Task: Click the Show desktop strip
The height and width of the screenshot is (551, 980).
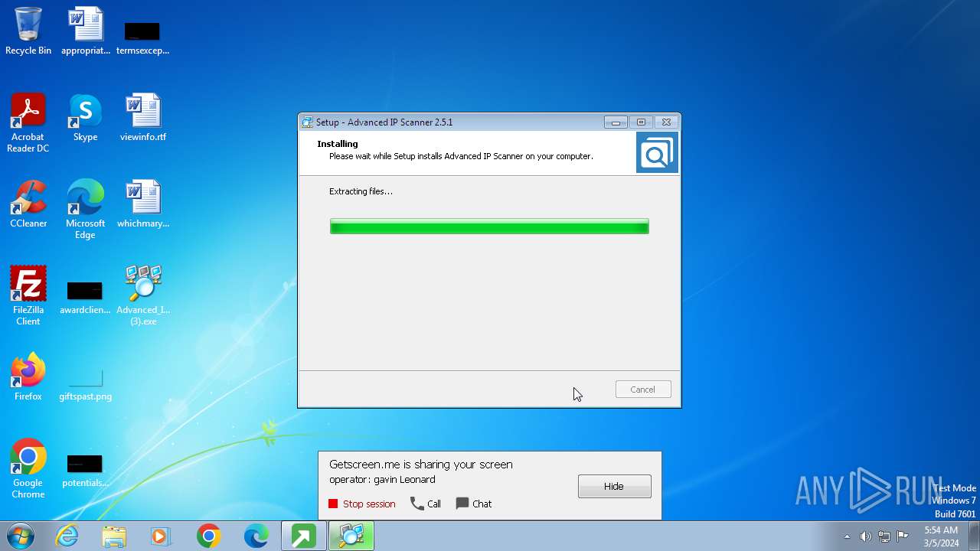Action: pyautogui.click(x=974, y=536)
